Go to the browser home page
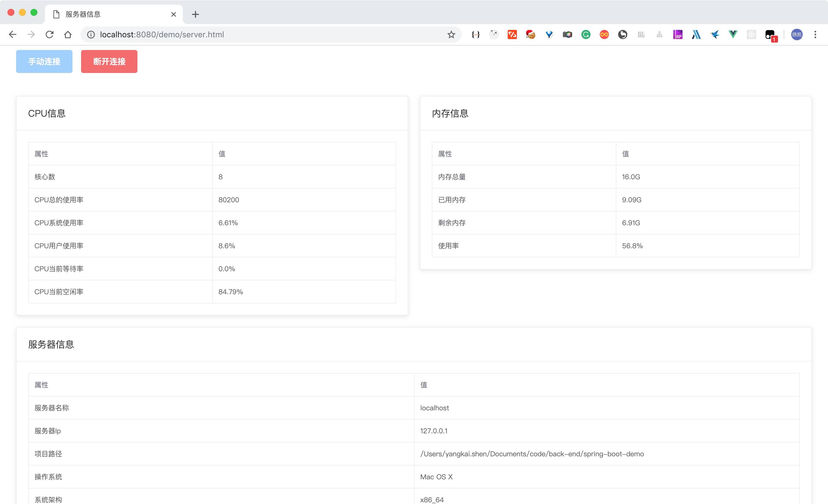This screenshot has width=828, height=504. point(68,34)
